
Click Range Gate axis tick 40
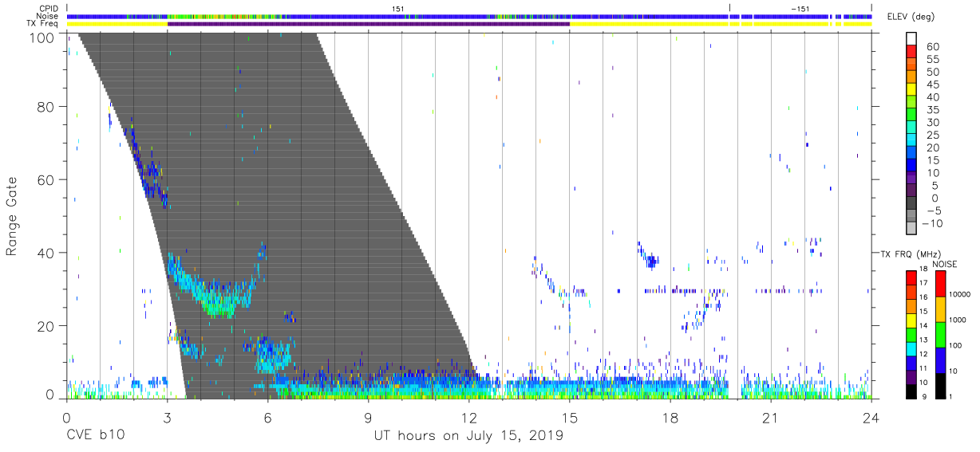47,253
